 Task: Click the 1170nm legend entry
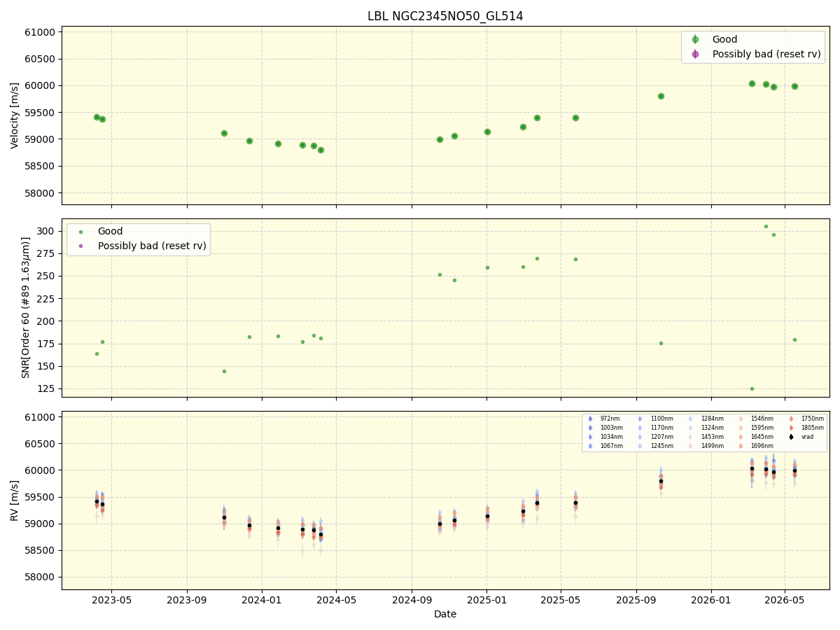661,428
